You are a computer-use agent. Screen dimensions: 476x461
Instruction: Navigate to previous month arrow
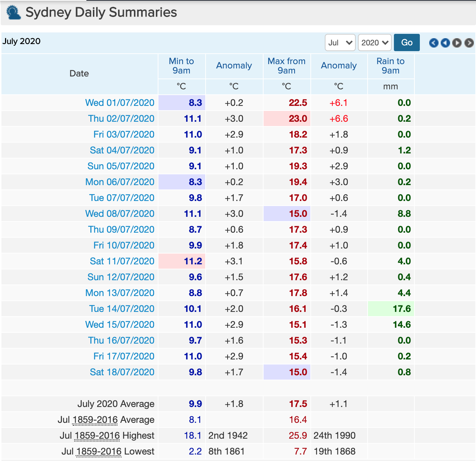[445, 42]
